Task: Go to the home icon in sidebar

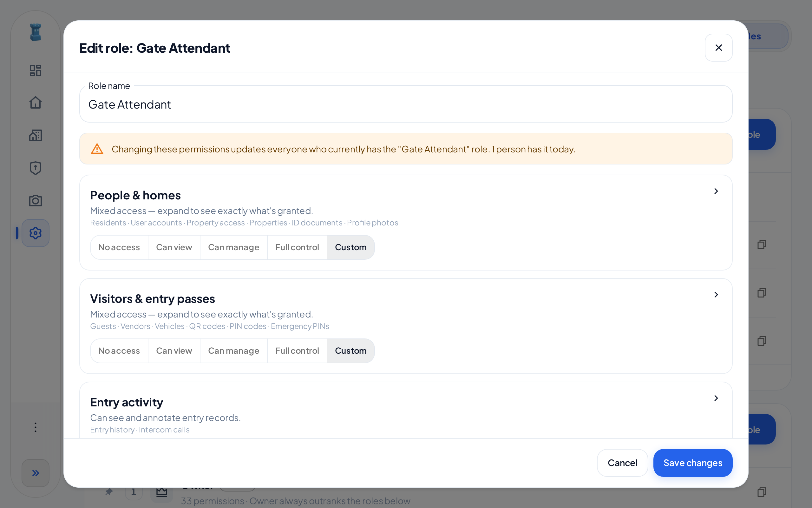Action: point(35,103)
